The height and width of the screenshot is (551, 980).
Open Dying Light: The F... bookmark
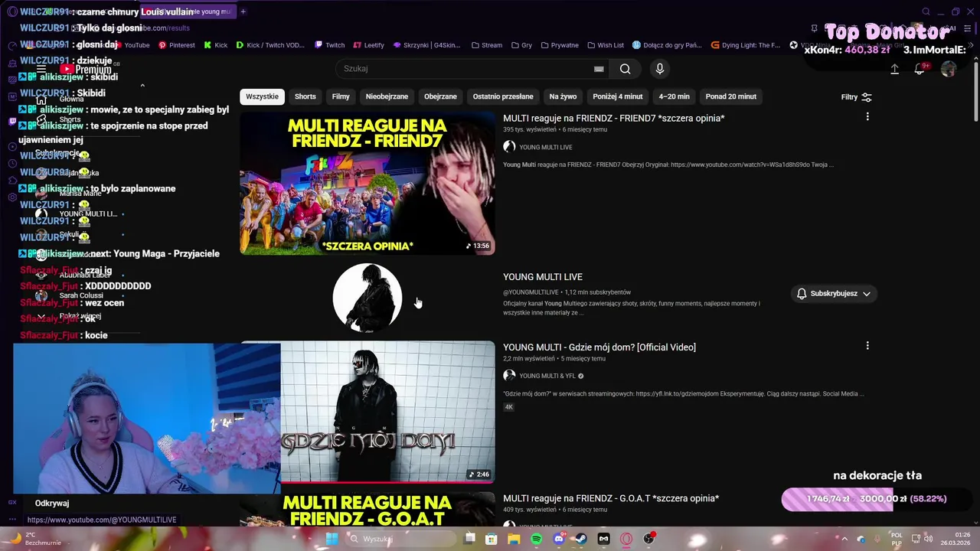pos(746,45)
